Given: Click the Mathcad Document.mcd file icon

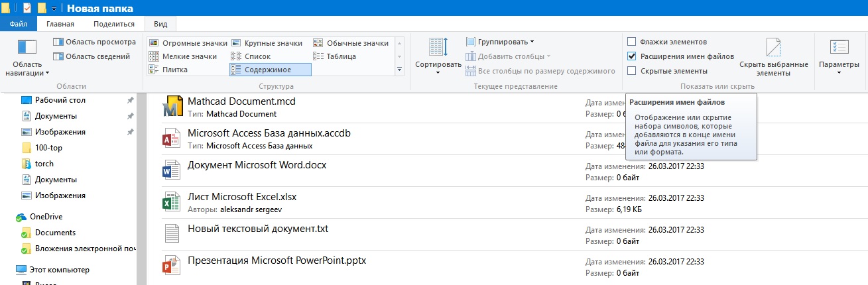Looking at the screenshot, I should coord(172,107).
